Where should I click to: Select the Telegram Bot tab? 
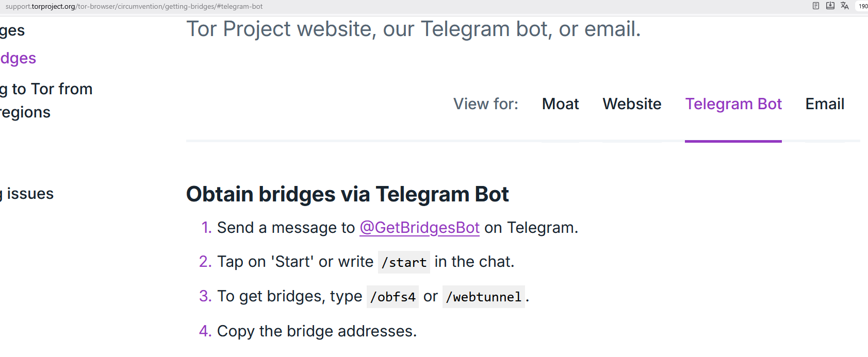pos(733,104)
